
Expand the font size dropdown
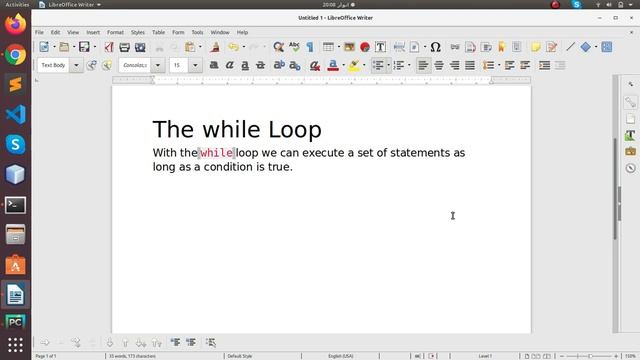click(195, 65)
